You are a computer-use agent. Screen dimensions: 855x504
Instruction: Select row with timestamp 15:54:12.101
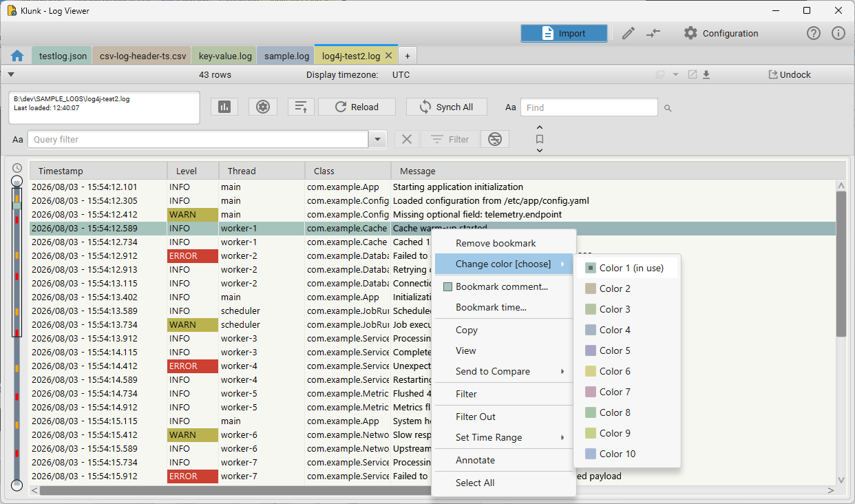432,187
